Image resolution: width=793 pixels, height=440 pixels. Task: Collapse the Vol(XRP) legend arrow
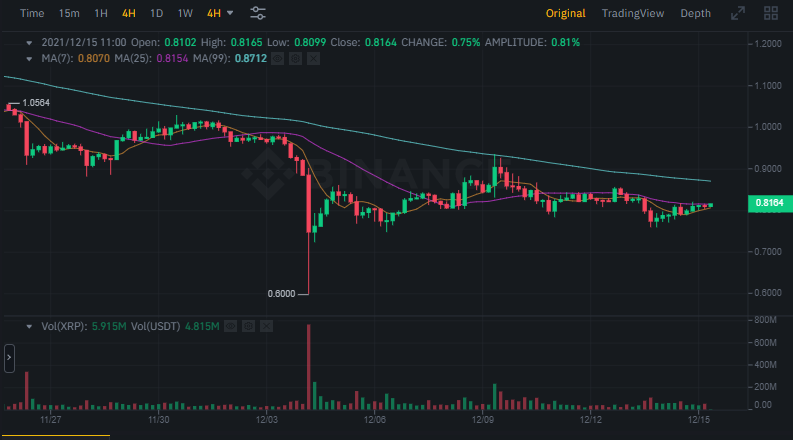click(29, 325)
